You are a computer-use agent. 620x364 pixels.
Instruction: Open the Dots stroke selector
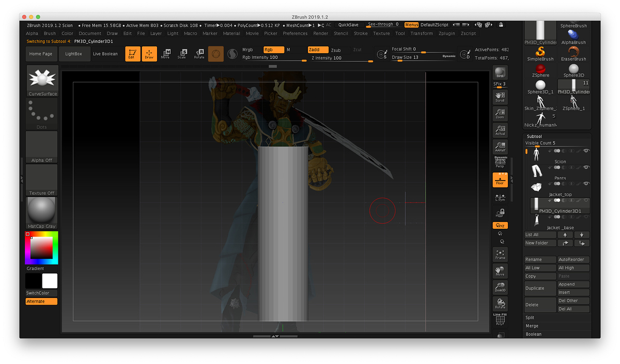tap(42, 114)
